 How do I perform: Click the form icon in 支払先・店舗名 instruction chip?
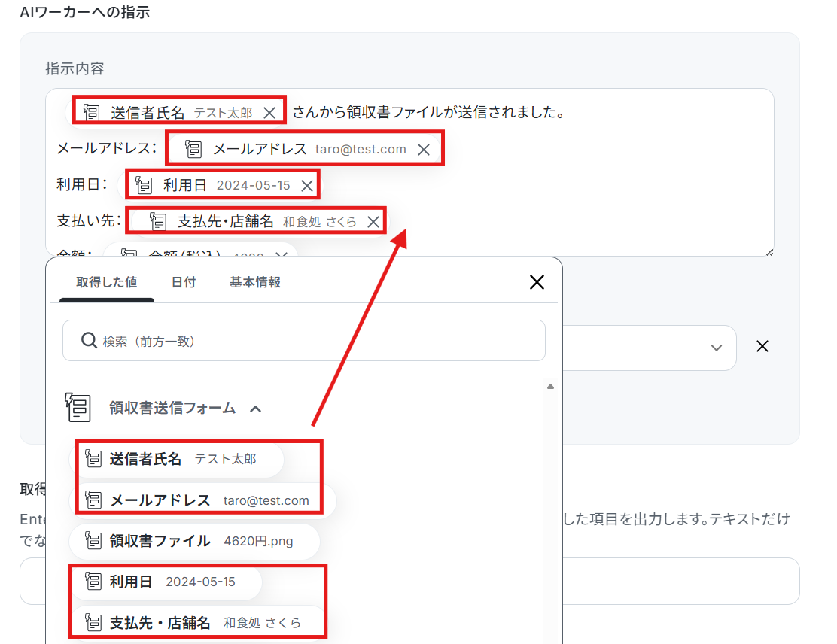point(157,221)
